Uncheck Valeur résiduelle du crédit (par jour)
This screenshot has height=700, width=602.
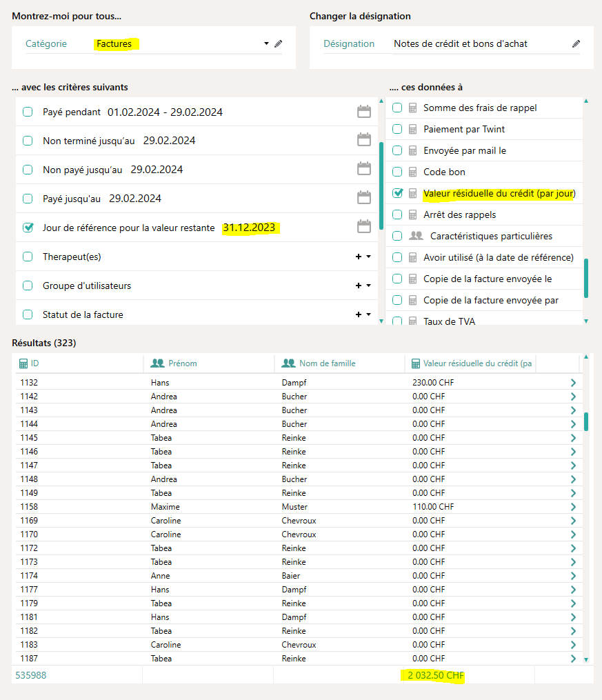coord(397,193)
